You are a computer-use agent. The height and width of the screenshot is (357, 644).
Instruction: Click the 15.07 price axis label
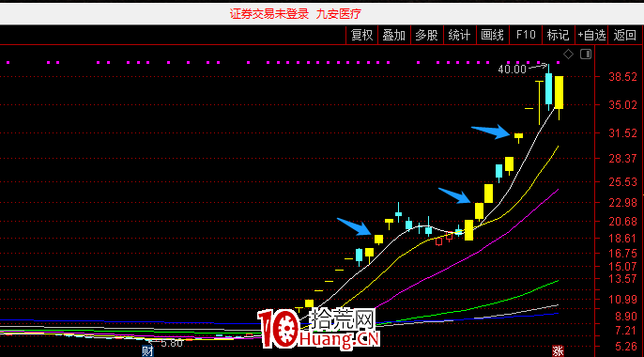coord(622,267)
